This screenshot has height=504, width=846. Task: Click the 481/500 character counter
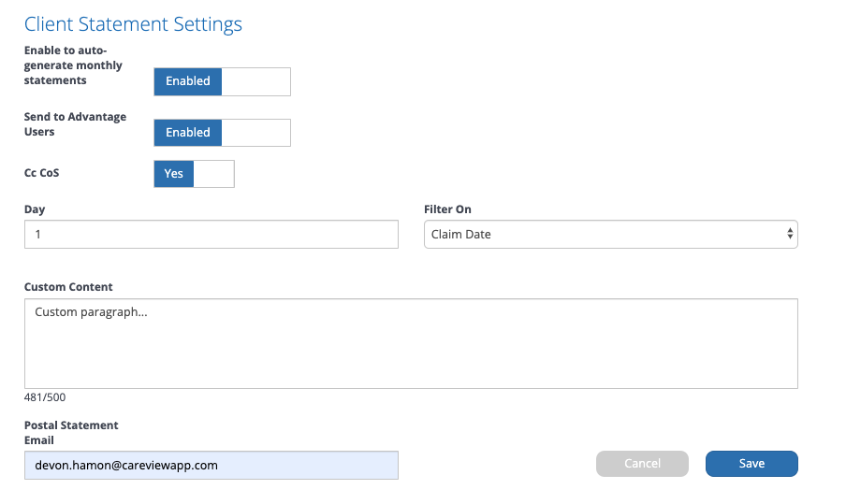(x=45, y=397)
